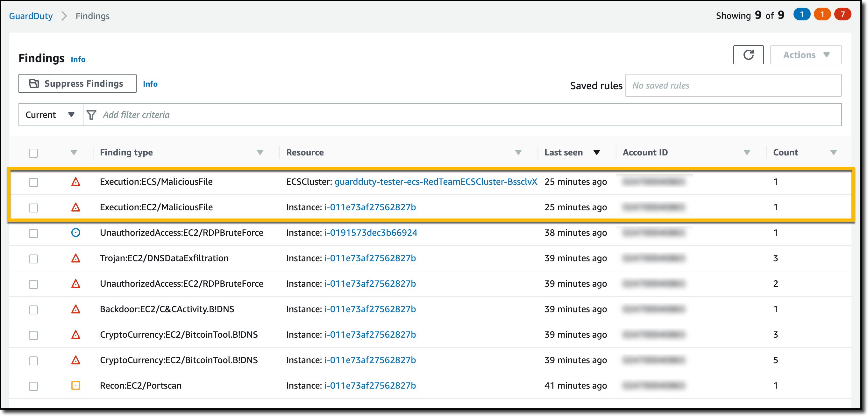Select all findings with header checkbox
Screen dimensions: 868x416
33,153
